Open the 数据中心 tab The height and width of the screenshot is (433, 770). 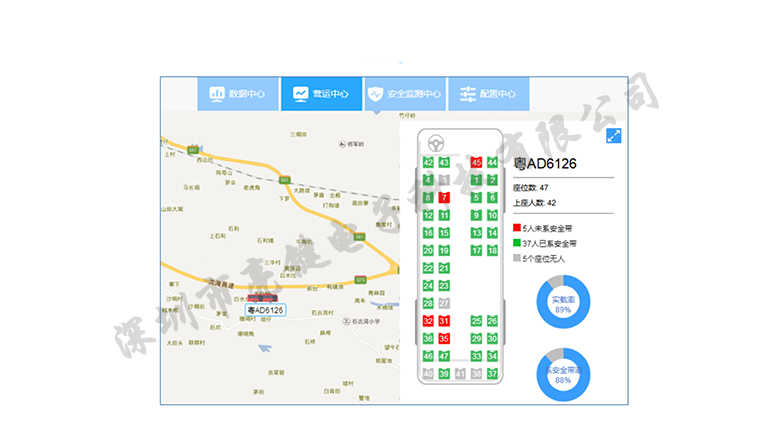point(237,94)
